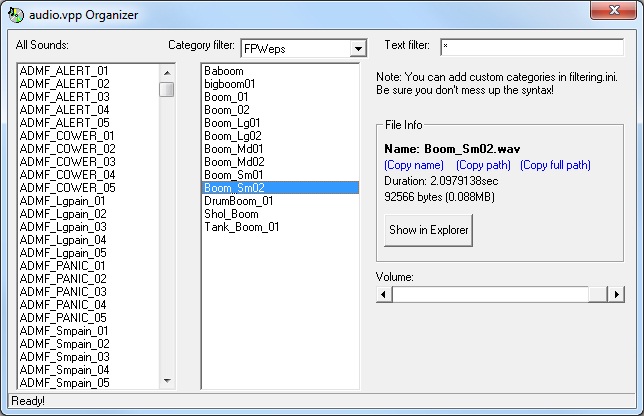Viewport: 644px width, 416px height.
Task: Select Baboom in the filtered list
Action: click(x=223, y=71)
